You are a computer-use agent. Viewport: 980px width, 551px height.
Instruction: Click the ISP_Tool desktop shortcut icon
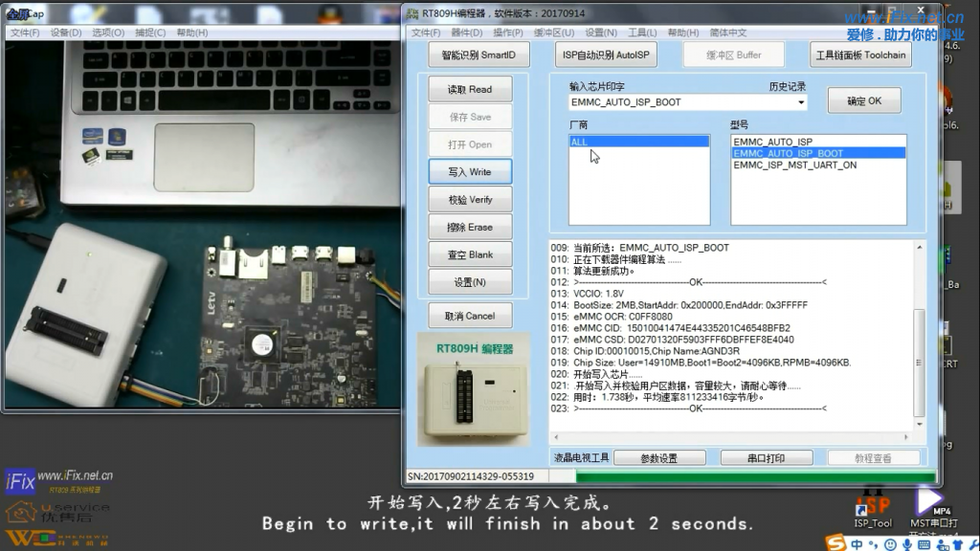point(873,505)
